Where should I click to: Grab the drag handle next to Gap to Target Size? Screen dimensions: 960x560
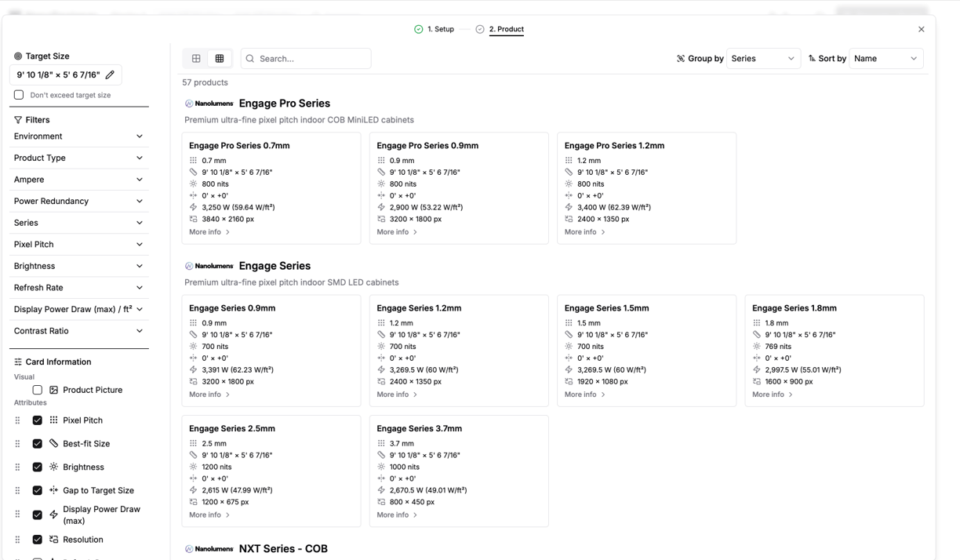[17, 491]
